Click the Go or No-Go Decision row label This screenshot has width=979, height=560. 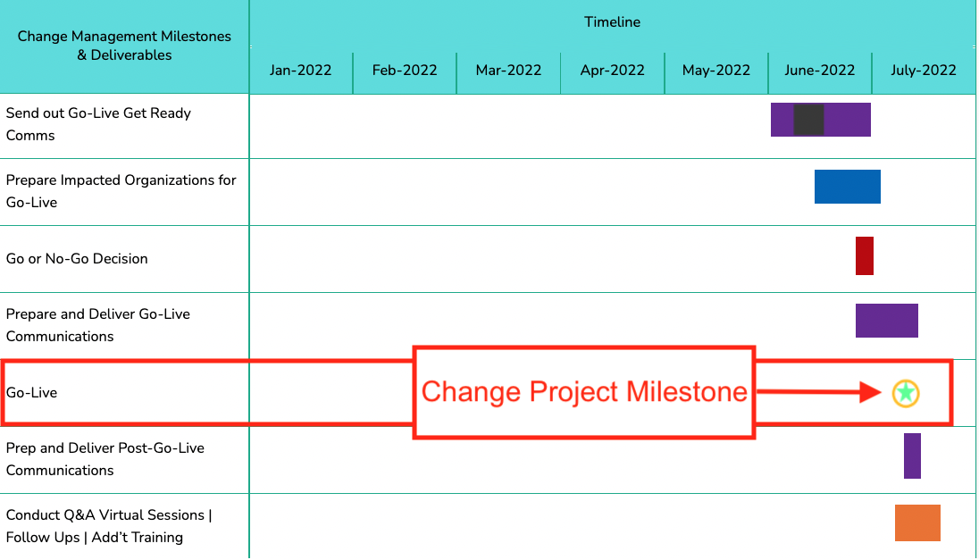pos(77,259)
